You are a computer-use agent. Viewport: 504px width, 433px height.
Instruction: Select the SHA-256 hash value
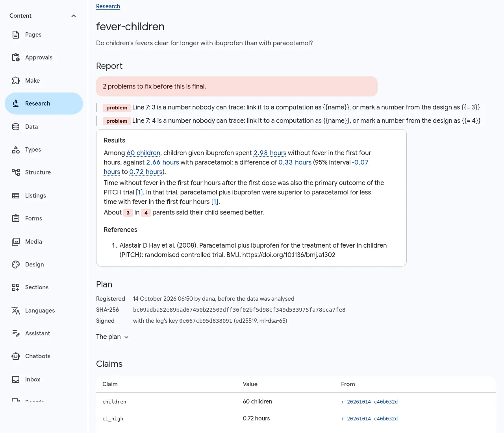pyautogui.click(x=239, y=310)
